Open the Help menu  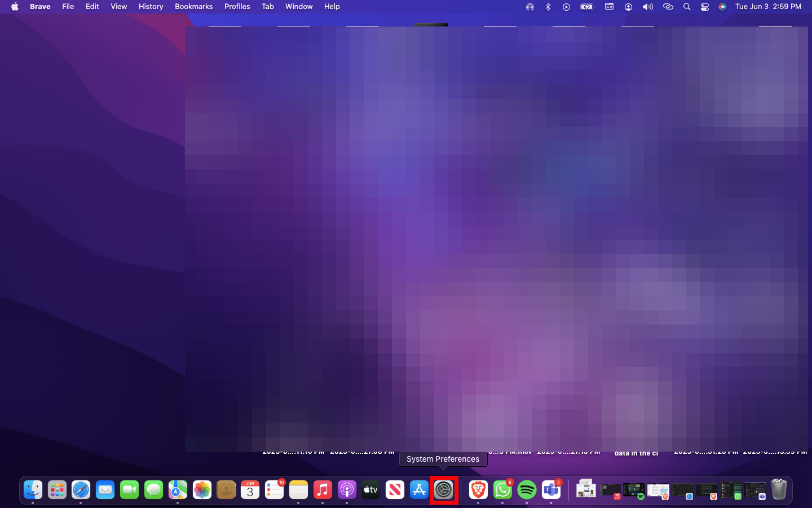(x=332, y=7)
